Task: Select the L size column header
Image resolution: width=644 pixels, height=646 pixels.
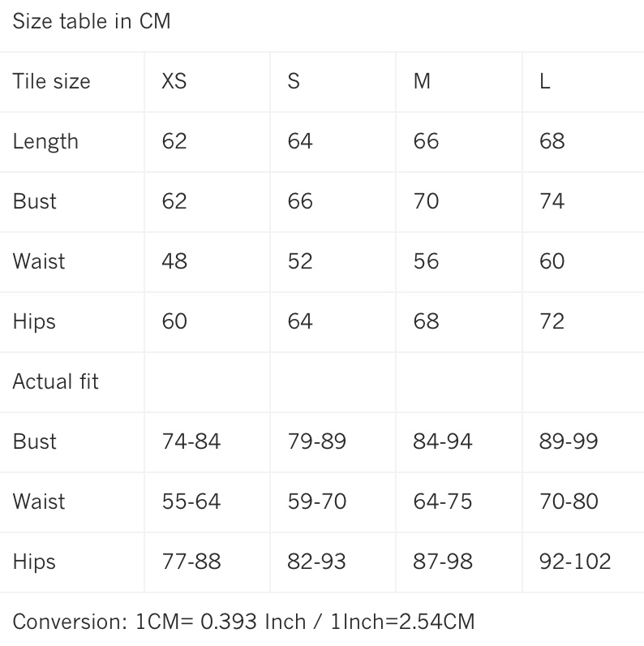Action: point(545,81)
